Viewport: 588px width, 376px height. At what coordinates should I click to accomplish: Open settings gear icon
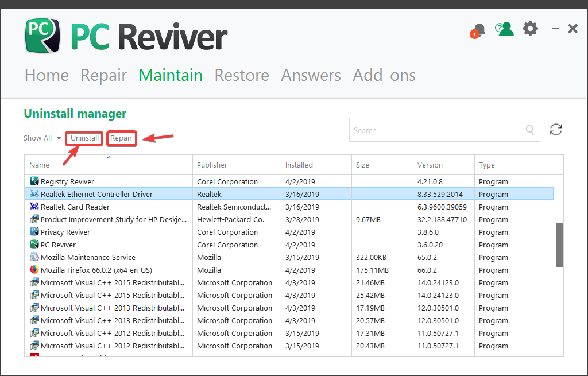530,29
